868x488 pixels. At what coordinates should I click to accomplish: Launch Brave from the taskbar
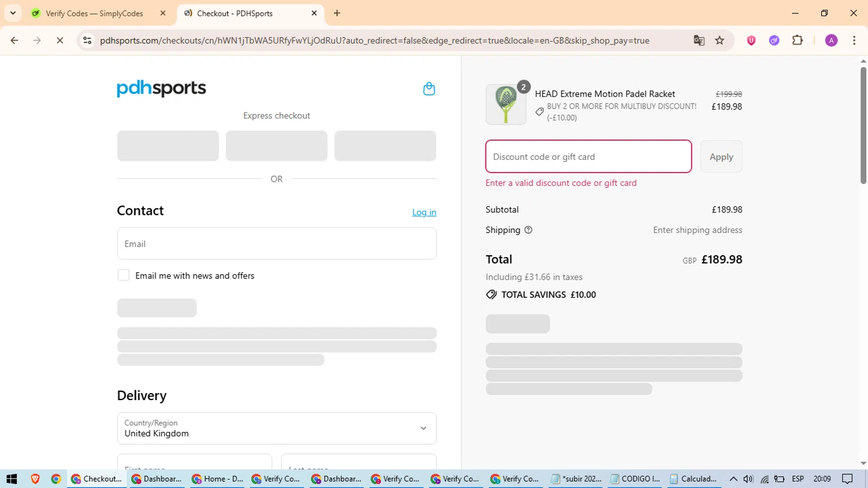[35, 479]
